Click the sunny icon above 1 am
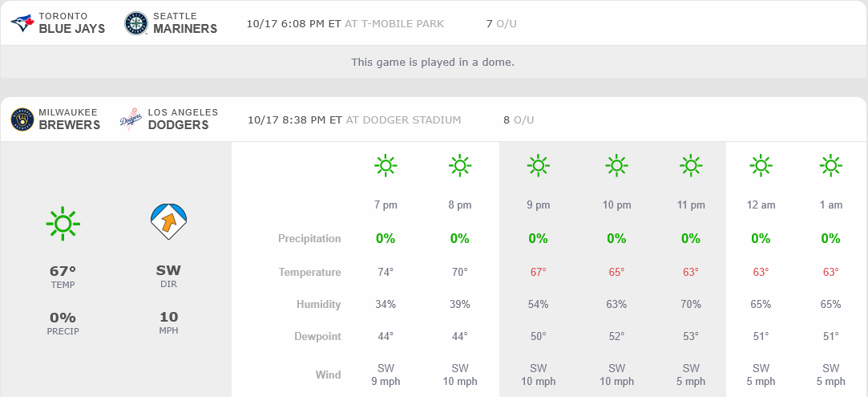This screenshot has height=397, width=868. coord(831,166)
